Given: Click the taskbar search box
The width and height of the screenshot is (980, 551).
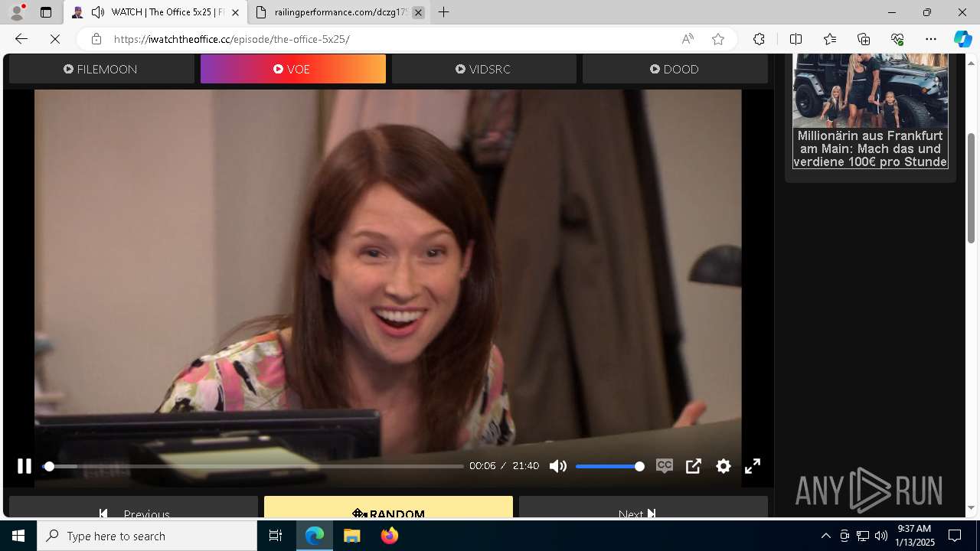Looking at the screenshot, I should (x=147, y=536).
